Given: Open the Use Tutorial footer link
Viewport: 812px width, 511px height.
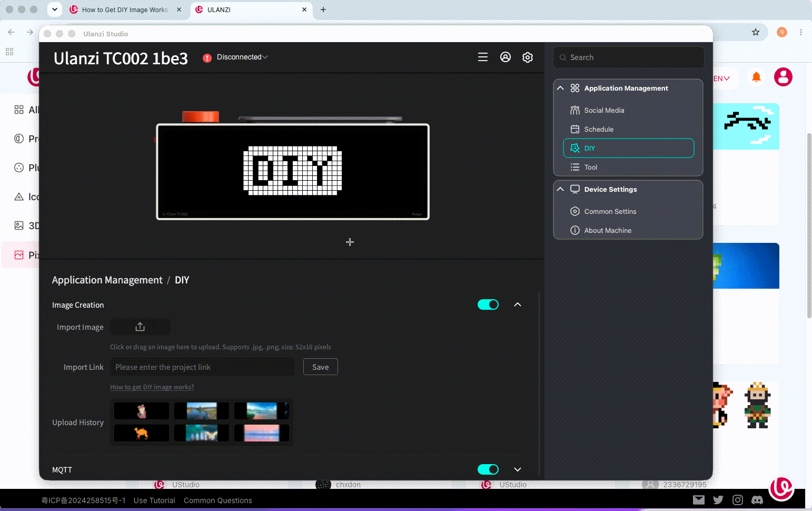Looking at the screenshot, I should (x=154, y=500).
